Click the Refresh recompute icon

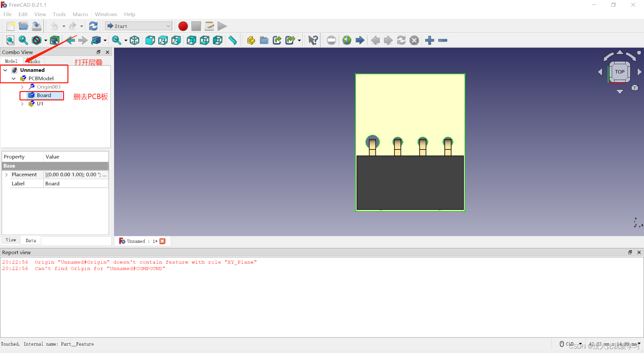[93, 26]
